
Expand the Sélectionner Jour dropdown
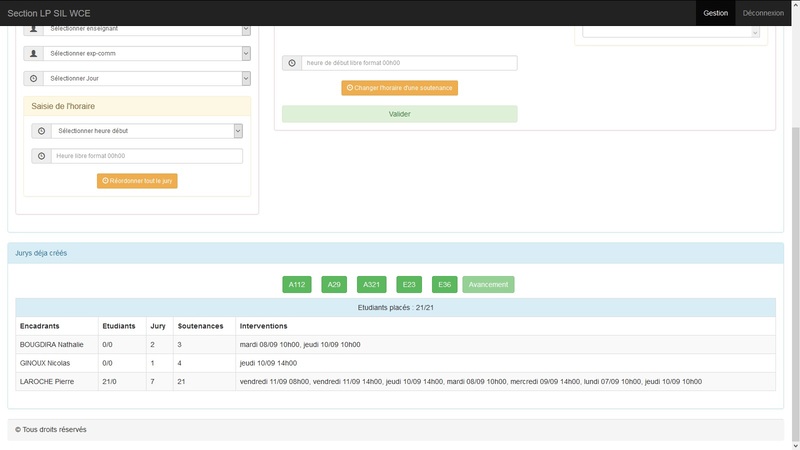[146, 78]
